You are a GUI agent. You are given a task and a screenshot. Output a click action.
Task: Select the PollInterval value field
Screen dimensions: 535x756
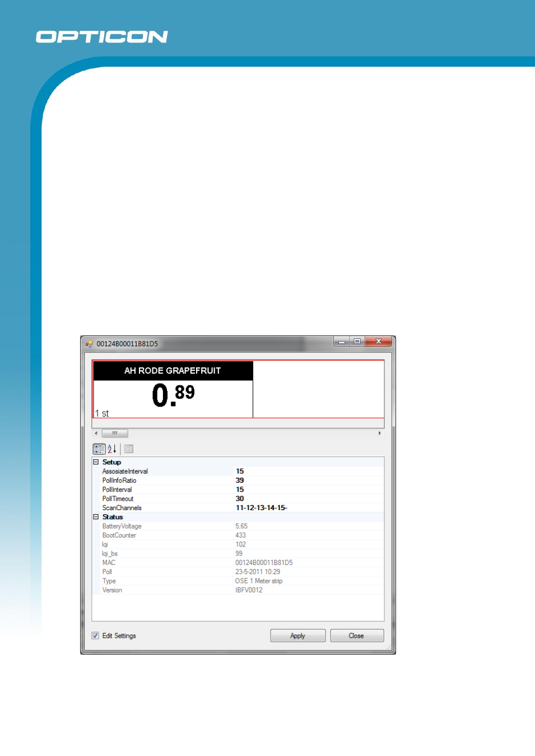[309, 489]
